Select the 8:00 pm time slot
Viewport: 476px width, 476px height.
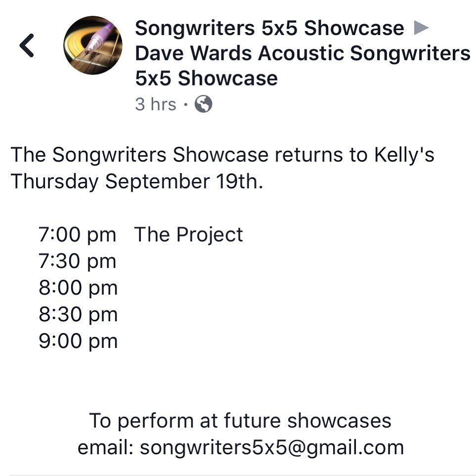(x=78, y=288)
